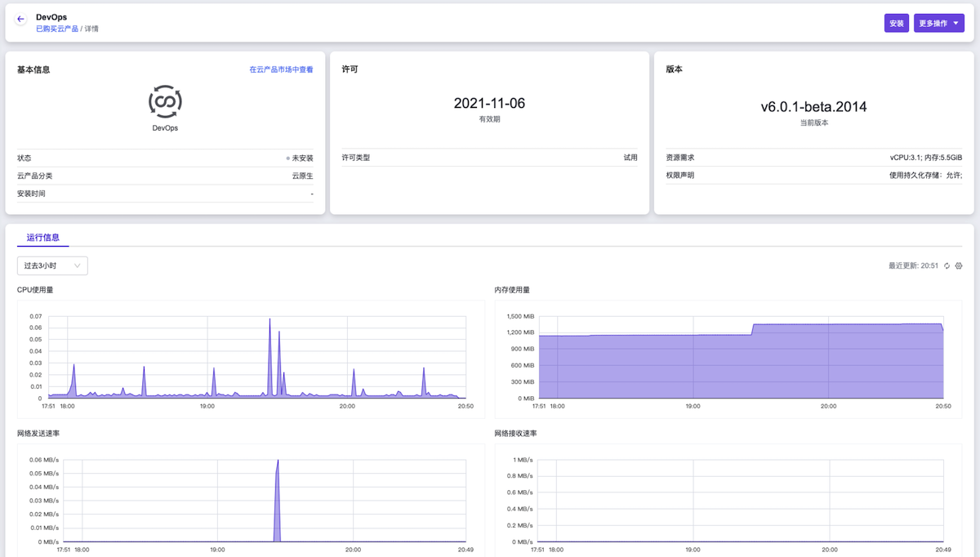Refresh the monitoring data via refresh icon

click(x=947, y=266)
